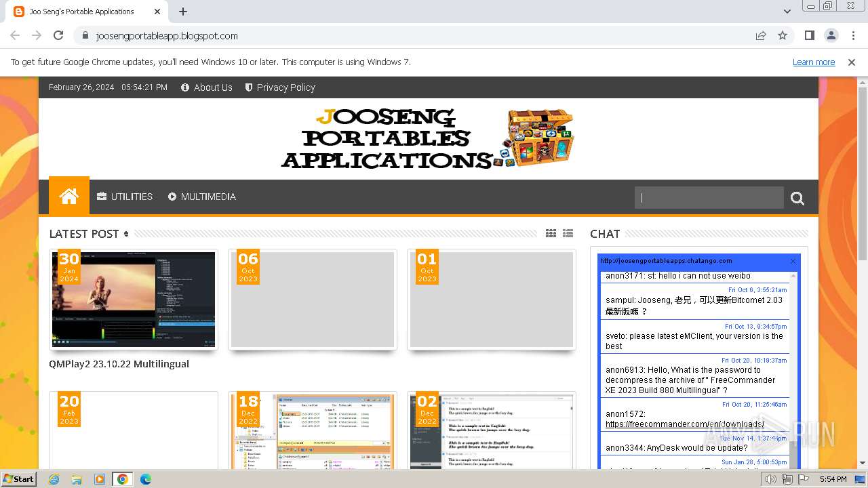Select the Joo Seng's Portable Applications tab
Viewport: 868px width, 488px height.
pyautogui.click(x=87, y=12)
